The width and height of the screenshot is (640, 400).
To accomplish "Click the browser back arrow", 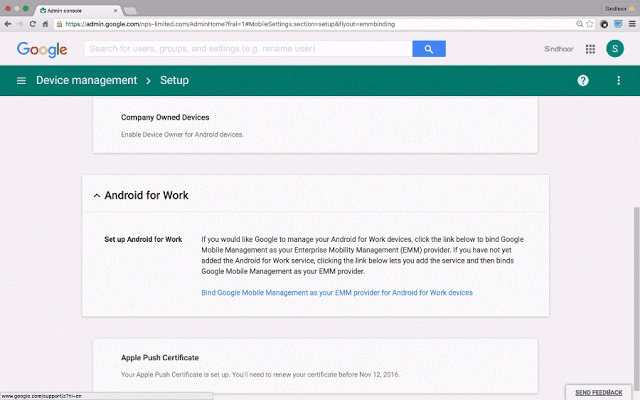I will click(8, 24).
